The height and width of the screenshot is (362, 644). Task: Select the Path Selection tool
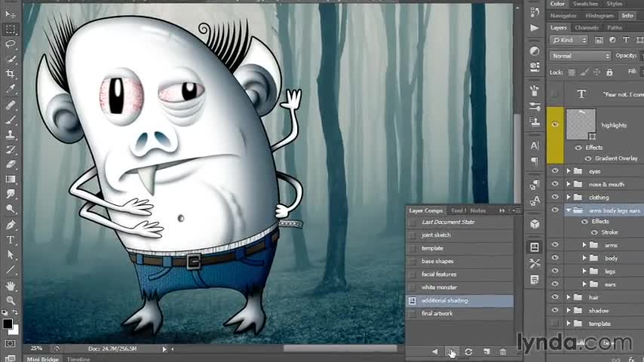coord(11,255)
